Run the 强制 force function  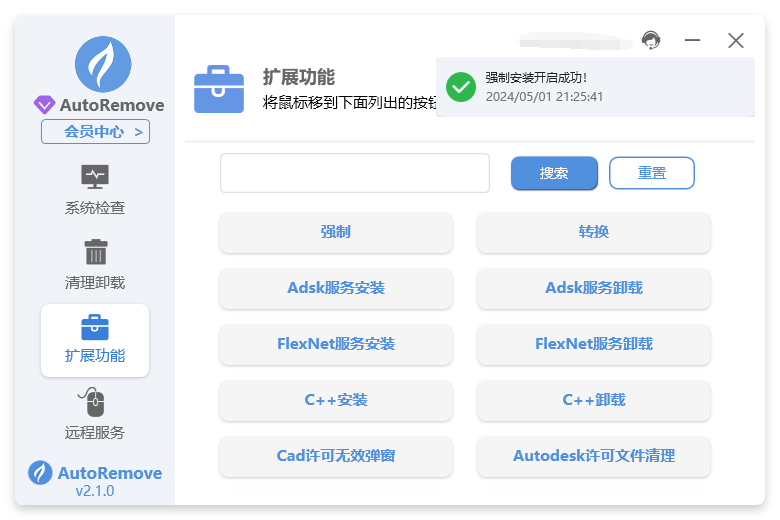(x=336, y=232)
